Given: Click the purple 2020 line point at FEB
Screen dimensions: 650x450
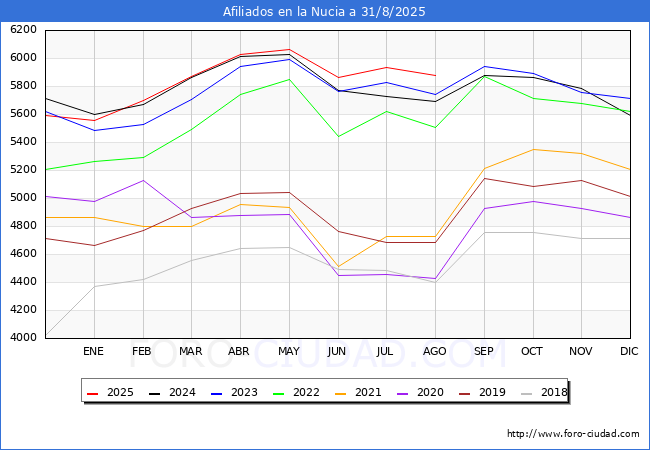Looking at the screenshot, I should click(x=143, y=180).
